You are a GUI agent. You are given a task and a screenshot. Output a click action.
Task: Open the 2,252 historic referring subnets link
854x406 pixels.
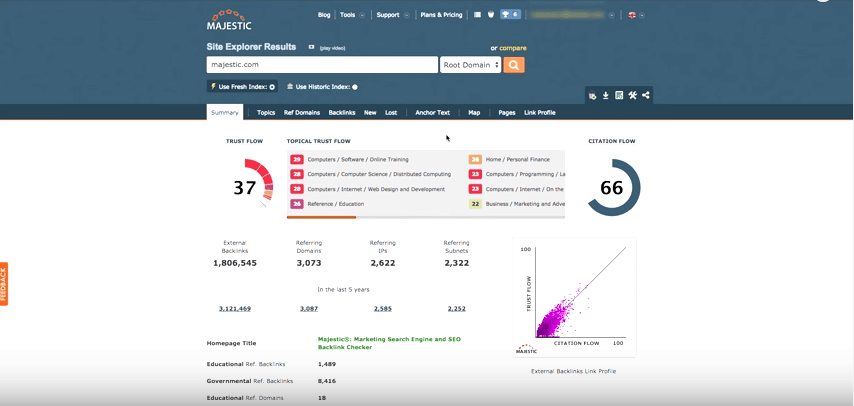point(456,308)
